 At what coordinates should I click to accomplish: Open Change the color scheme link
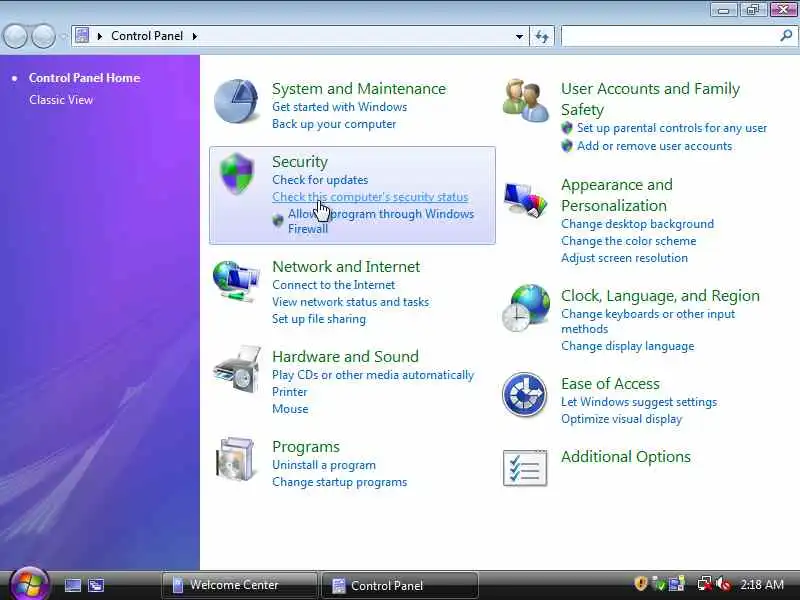click(628, 241)
